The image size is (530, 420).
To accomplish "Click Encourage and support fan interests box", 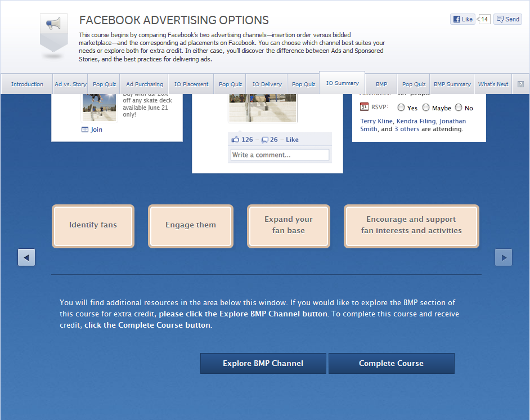I will coord(411,226).
